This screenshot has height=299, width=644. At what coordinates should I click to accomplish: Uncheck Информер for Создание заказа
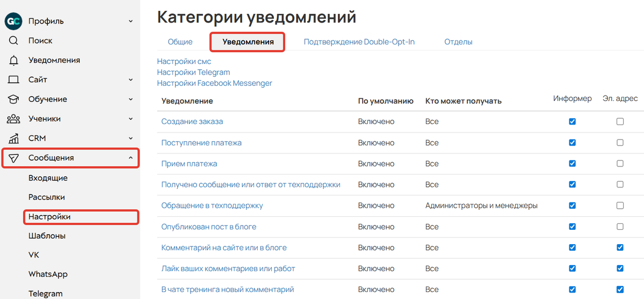(572, 121)
